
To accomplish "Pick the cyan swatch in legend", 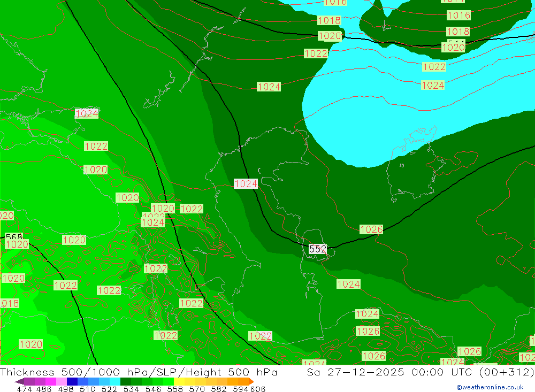I will pos(115,381).
